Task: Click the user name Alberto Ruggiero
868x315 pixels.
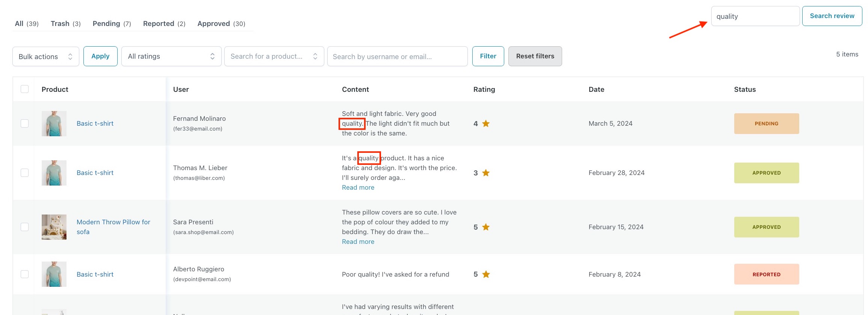Action: pos(198,269)
